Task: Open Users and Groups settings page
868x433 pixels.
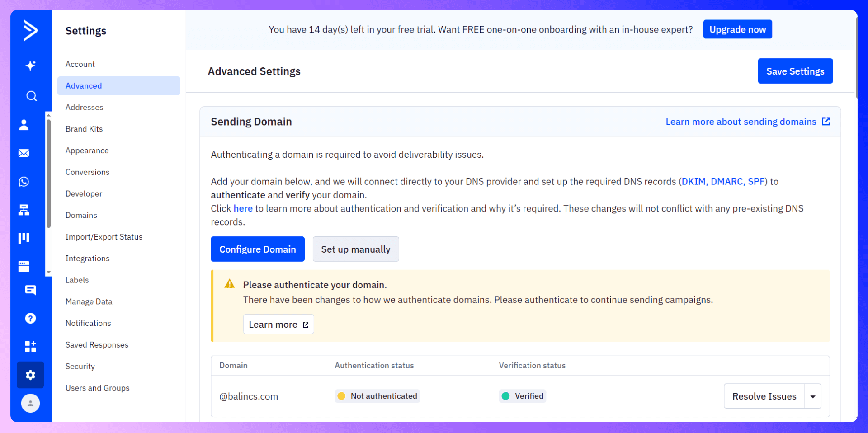Action: pyautogui.click(x=97, y=388)
